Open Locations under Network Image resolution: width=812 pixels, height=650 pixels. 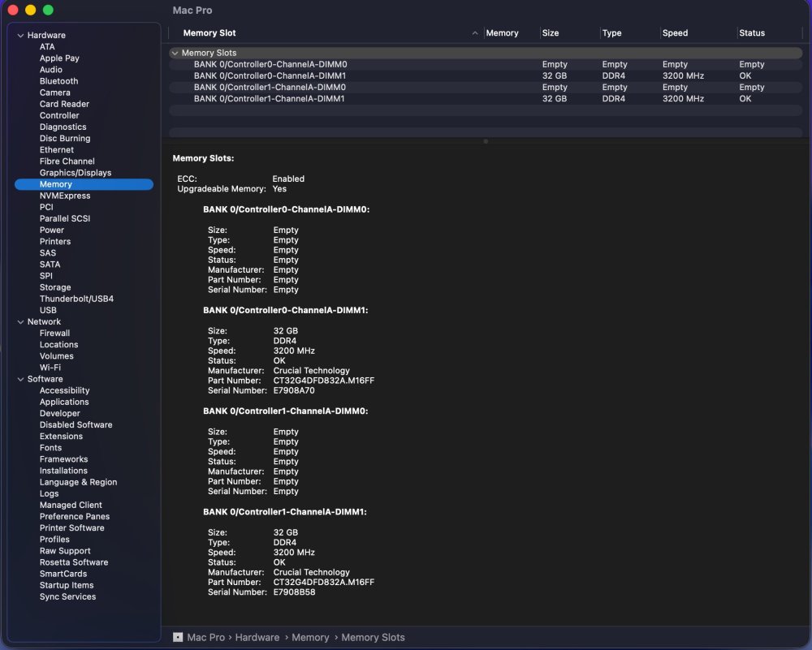[x=58, y=345]
